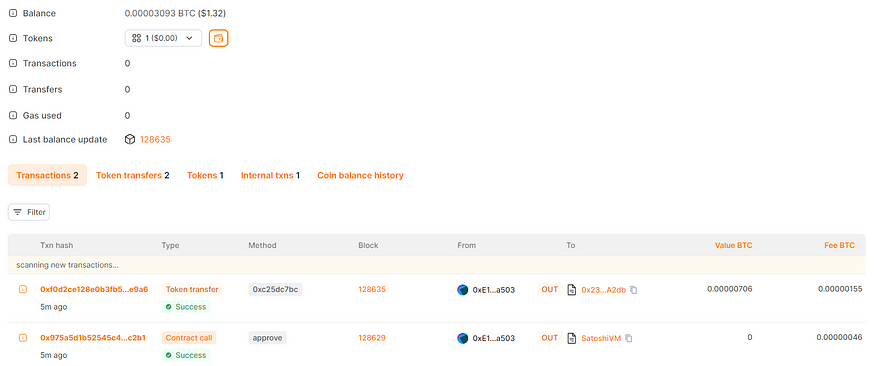Viewport: 875px width, 366px height.
Task: Open recipient address 0x23...A2db
Action: pos(604,290)
